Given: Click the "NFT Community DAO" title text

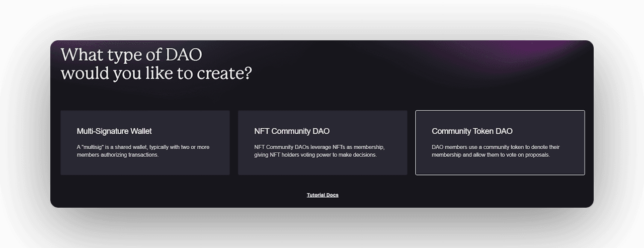Looking at the screenshot, I should point(292,131).
